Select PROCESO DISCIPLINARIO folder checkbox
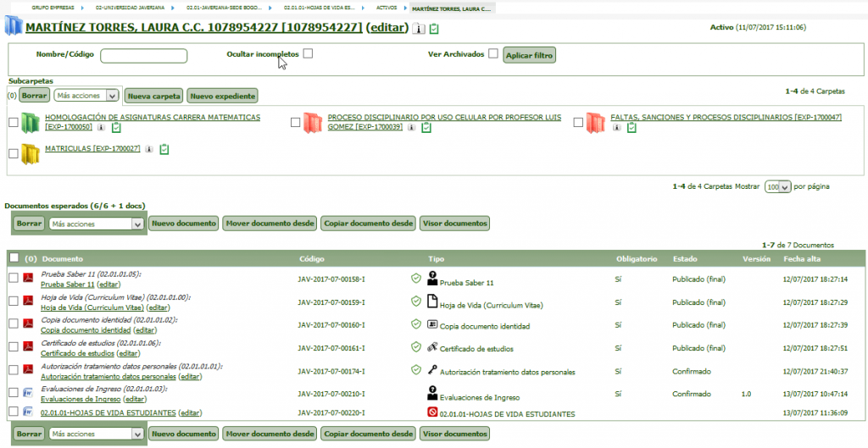 click(296, 123)
